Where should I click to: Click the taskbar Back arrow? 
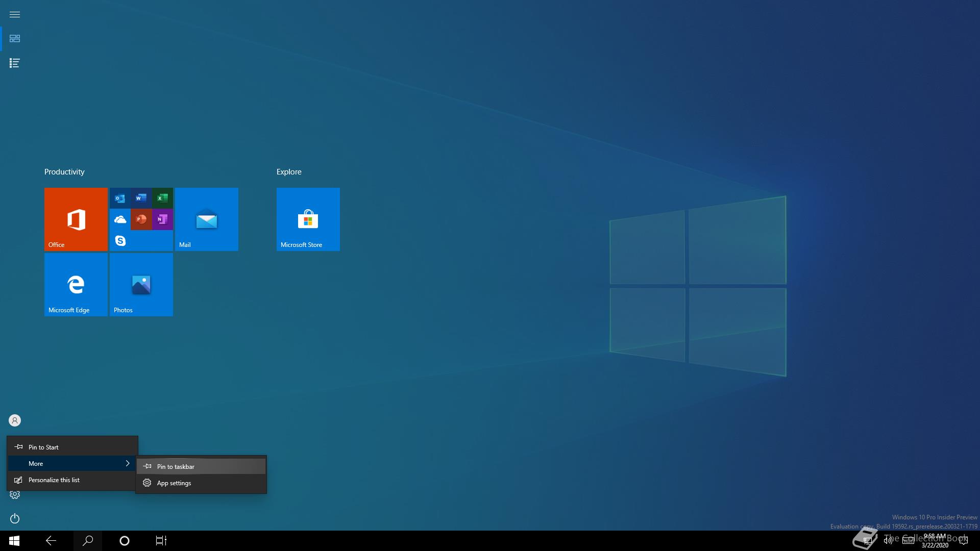pos(51,541)
